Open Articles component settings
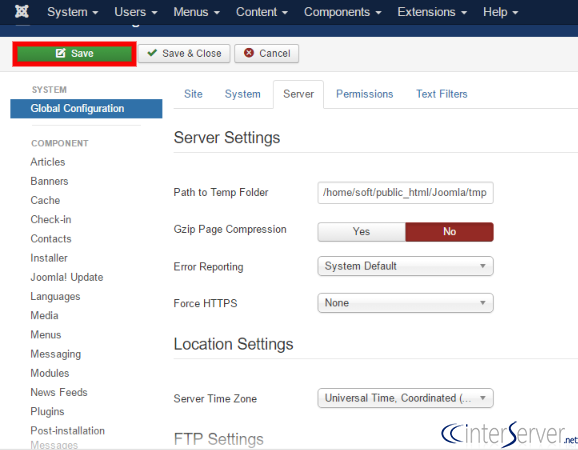This screenshot has width=578, height=450. [x=48, y=162]
